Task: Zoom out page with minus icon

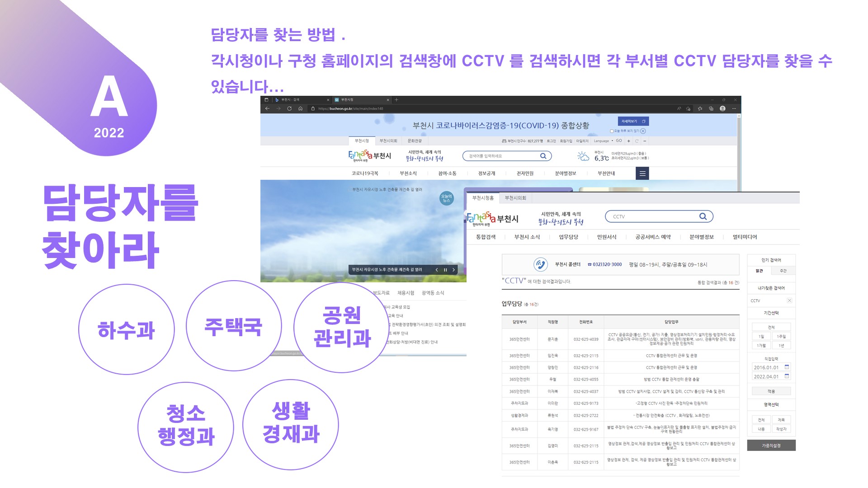Action: coord(645,141)
